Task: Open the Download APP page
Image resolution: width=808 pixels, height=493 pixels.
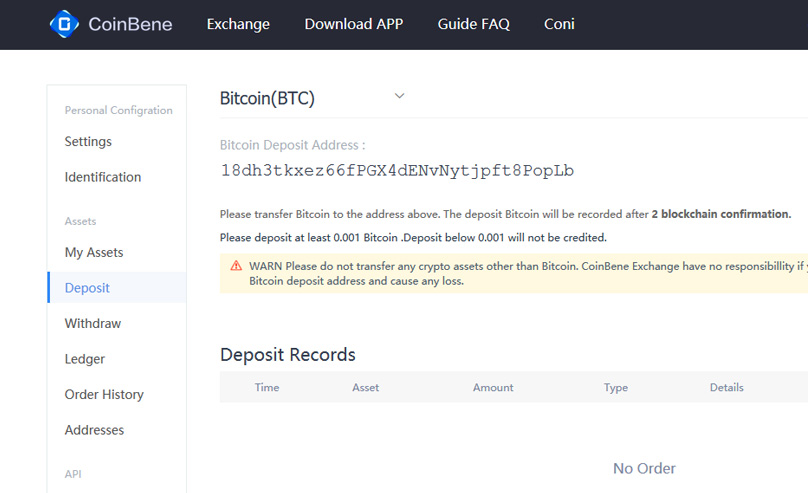Action: [354, 24]
